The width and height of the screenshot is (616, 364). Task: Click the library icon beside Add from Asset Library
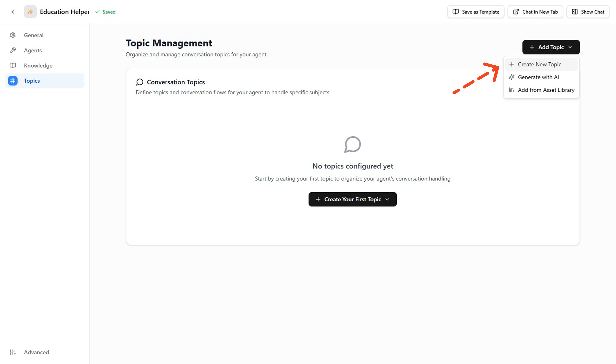click(x=511, y=90)
